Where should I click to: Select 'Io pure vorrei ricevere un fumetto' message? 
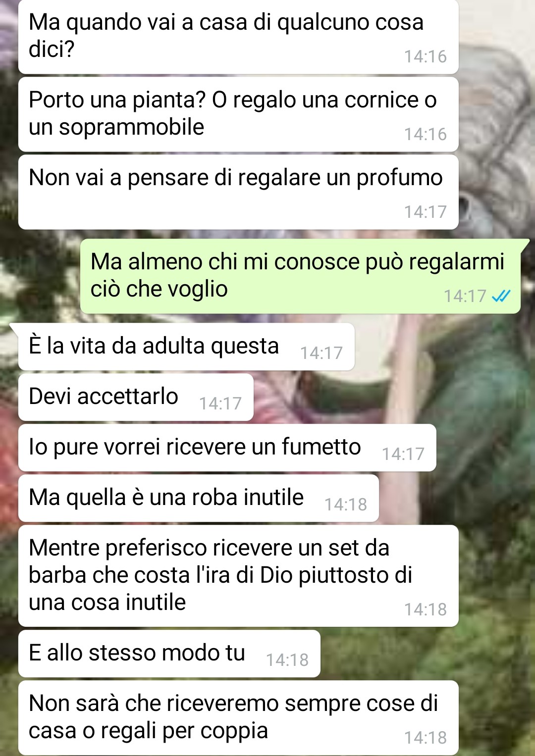pyautogui.click(x=227, y=448)
